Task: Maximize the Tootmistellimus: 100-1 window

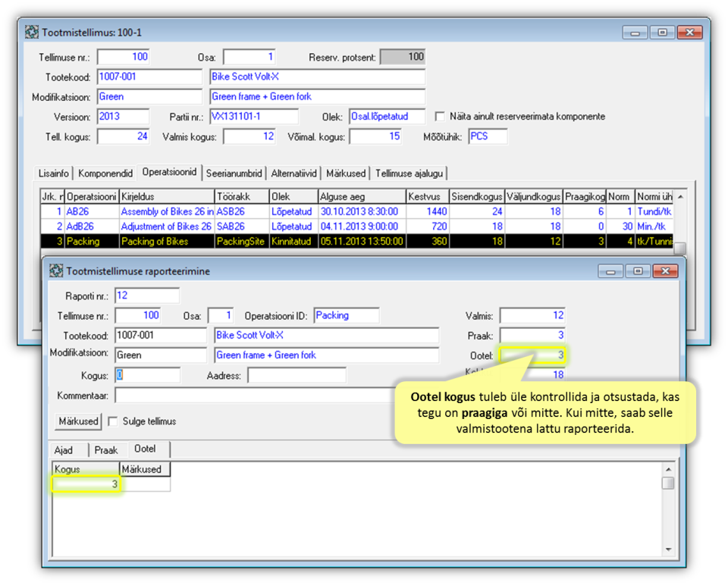Action: tap(662, 33)
